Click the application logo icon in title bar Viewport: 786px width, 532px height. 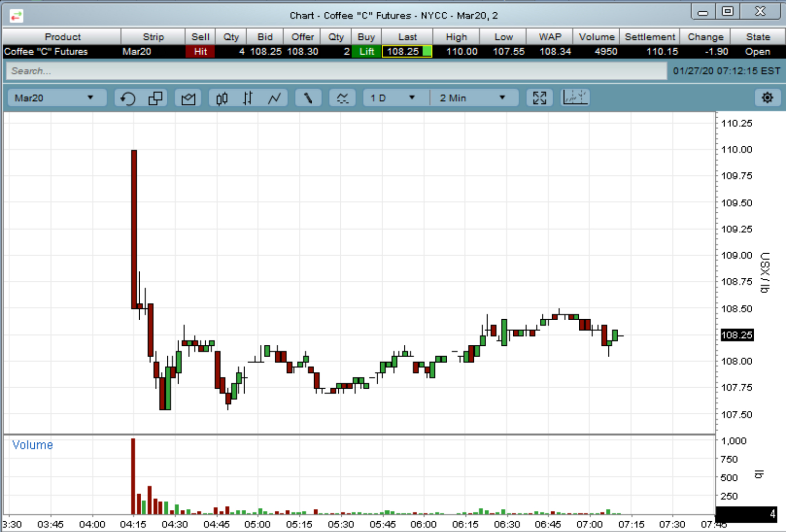[16, 16]
